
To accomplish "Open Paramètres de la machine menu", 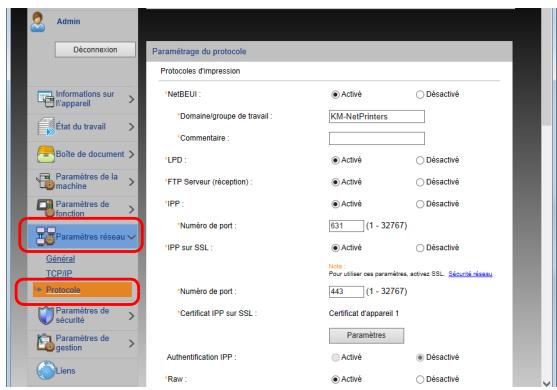I will coord(82,182).
